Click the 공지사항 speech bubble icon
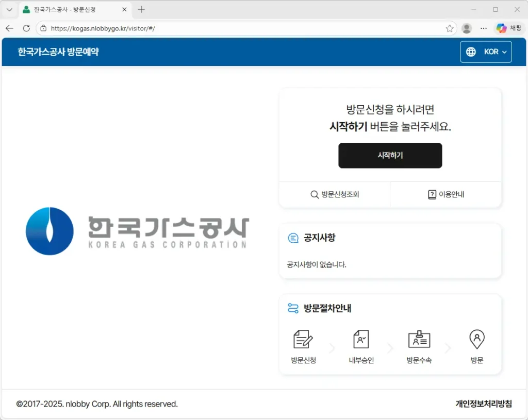Screen dimensions: 528x420 tap(293, 238)
